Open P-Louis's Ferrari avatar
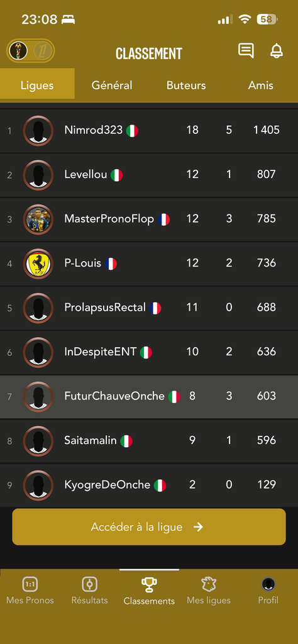Viewport: 298px width, 644px height. click(38, 264)
